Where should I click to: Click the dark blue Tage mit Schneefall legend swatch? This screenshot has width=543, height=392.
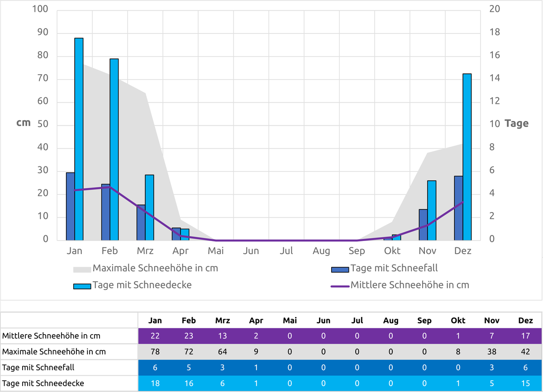(340, 269)
